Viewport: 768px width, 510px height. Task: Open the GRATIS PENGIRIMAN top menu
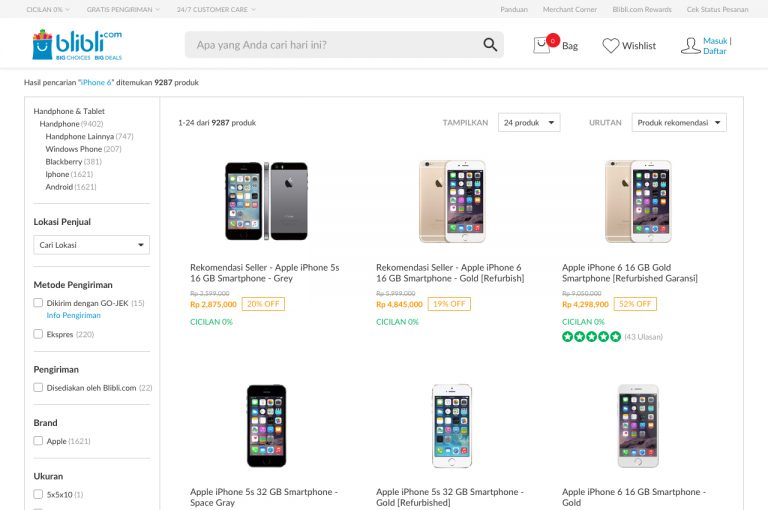coord(123,9)
